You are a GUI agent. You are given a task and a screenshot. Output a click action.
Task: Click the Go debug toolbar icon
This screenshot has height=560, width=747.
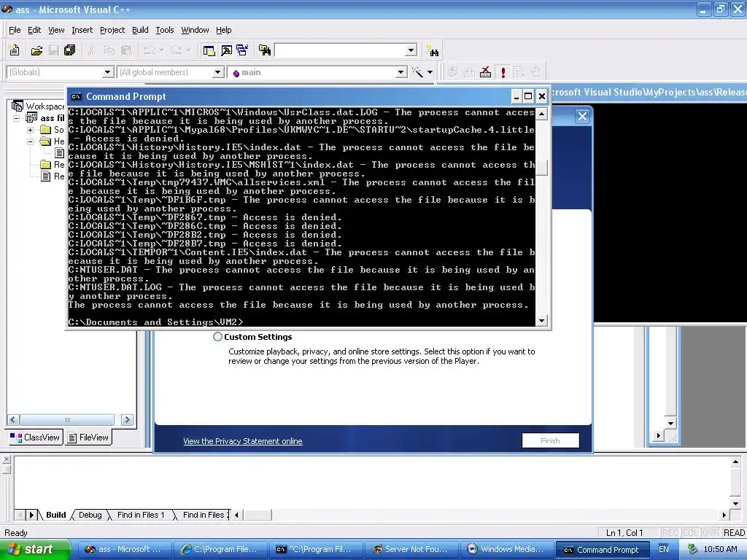(x=519, y=72)
